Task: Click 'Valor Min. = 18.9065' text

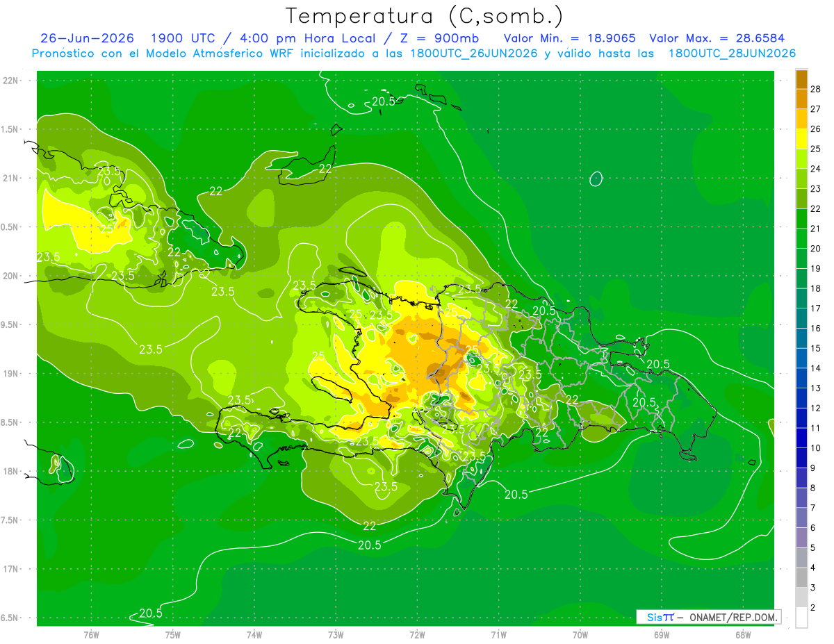Action: 569,38
